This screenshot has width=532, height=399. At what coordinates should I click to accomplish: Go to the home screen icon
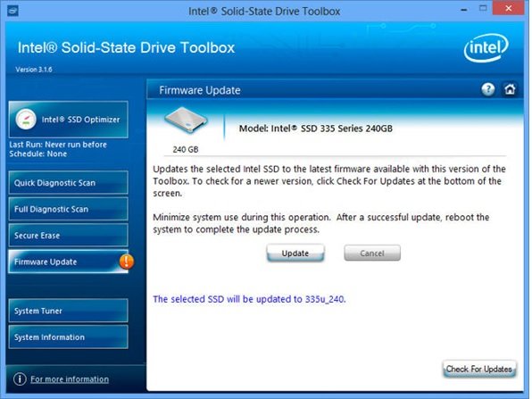[x=510, y=89]
